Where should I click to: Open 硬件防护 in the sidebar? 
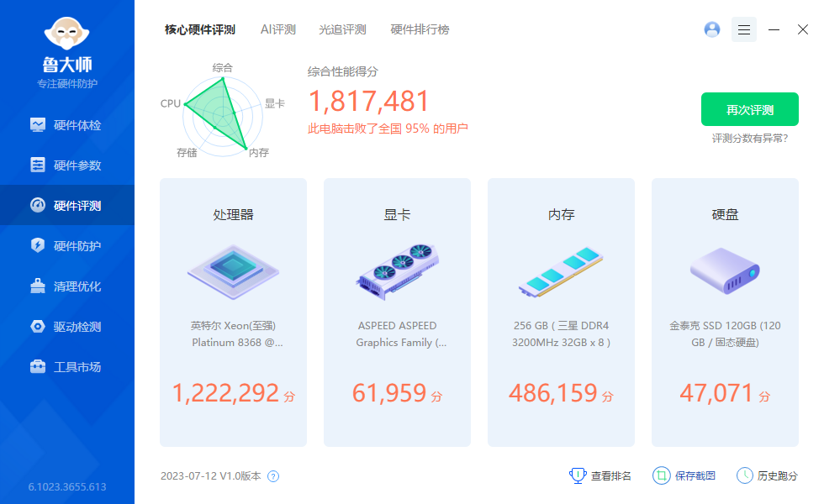[66, 245]
